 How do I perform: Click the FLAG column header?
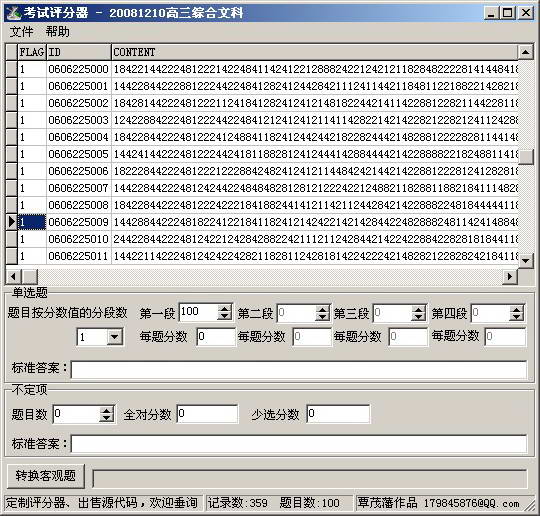point(32,52)
